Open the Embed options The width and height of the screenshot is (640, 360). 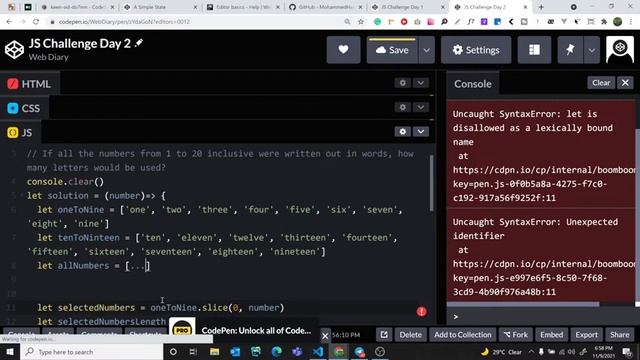(x=551, y=335)
